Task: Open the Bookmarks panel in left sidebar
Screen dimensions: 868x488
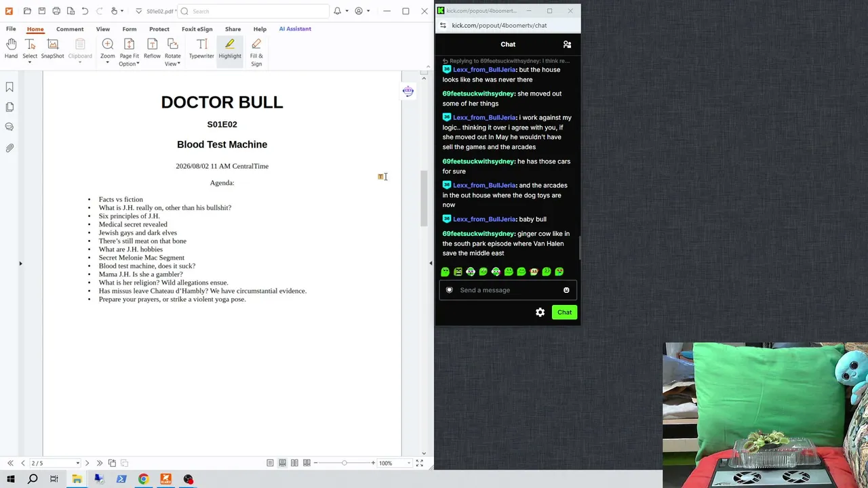Action: 9,87
